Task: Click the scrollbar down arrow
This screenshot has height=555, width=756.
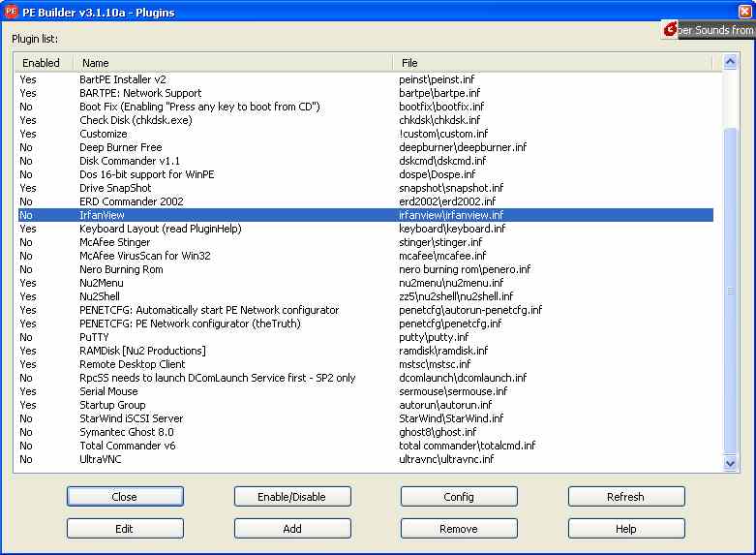Action: pos(730,463)
